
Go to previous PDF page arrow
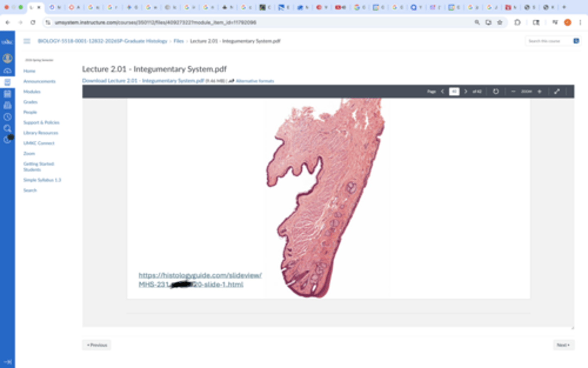point(442,91)
